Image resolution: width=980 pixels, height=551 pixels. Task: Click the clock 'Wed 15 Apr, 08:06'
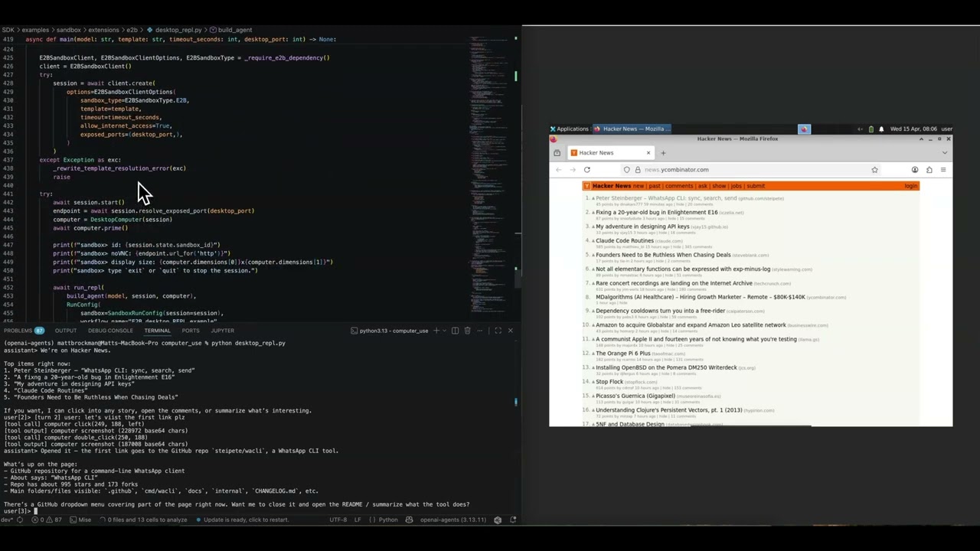point(913,129)
